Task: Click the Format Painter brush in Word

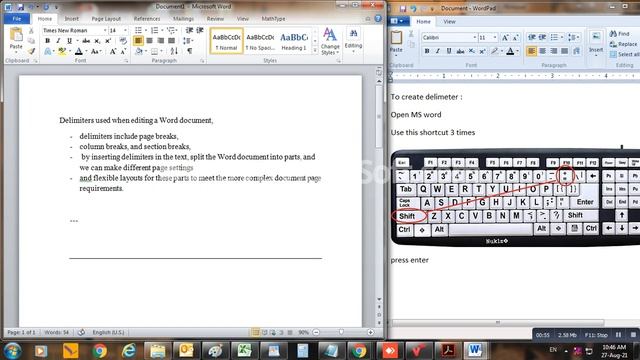Action: [31, 51]
